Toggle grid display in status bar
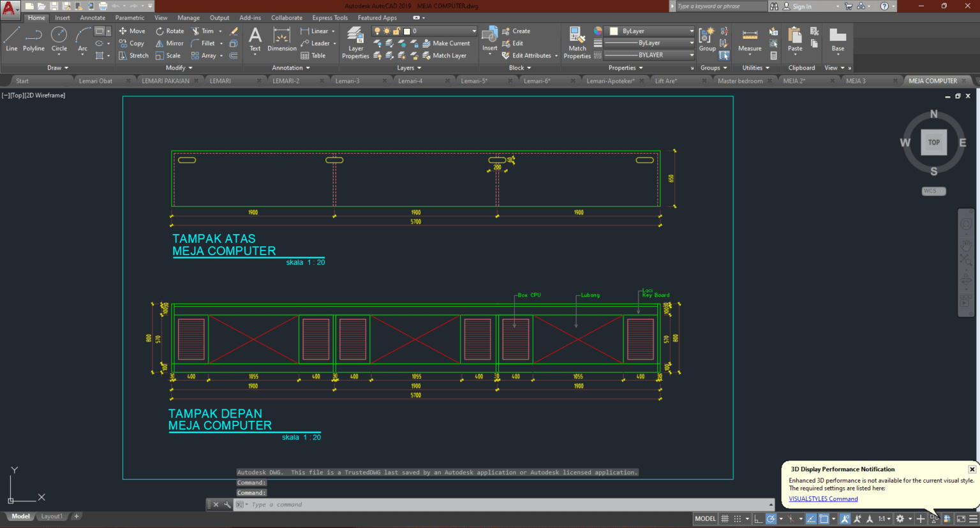The width and height of the screenshot is (980, 528). click(725, 518)
